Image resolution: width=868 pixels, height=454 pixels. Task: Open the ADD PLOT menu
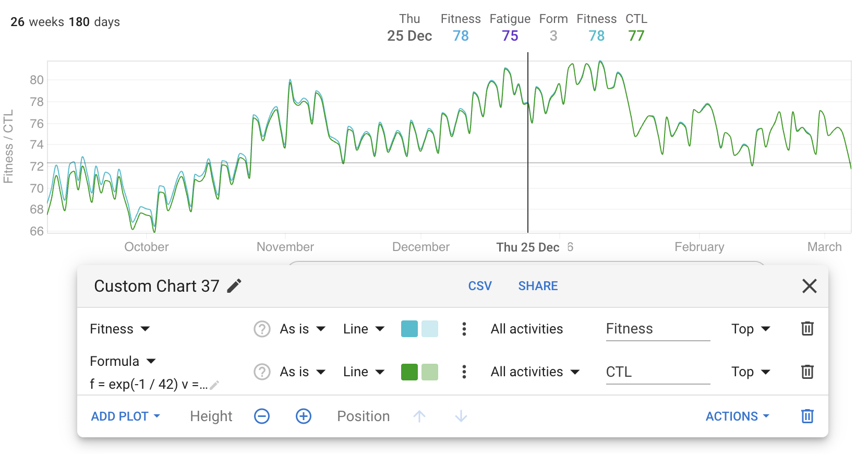[x=125, y=416]
